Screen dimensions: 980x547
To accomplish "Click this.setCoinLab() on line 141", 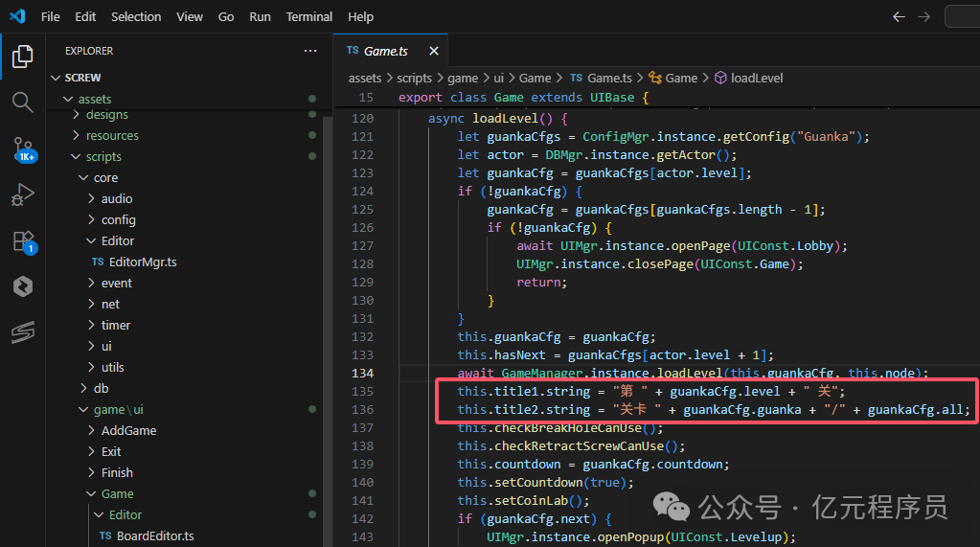I will click(523, 501).
